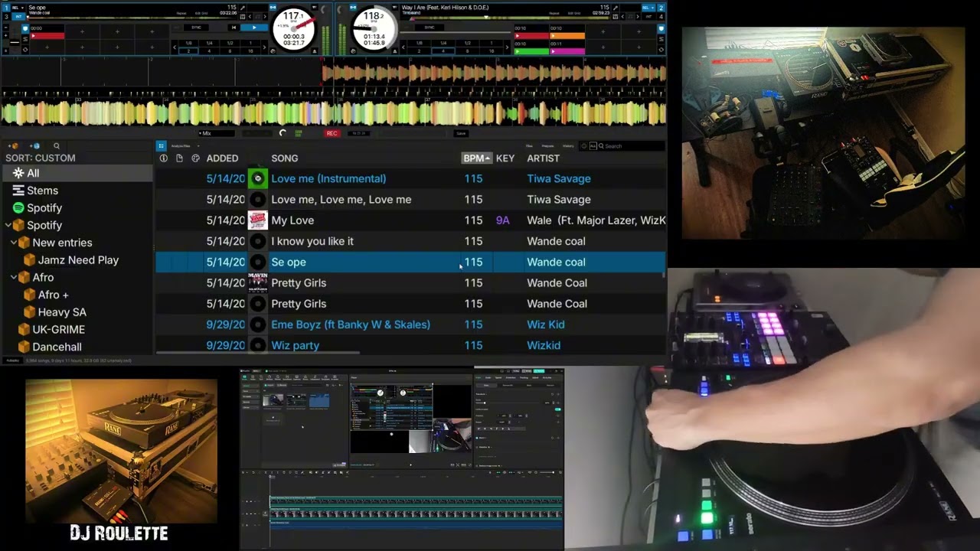Click the My Love album art thumbnail
The width and height of the screenshot is (980, 551).
[x=257, y=220]
